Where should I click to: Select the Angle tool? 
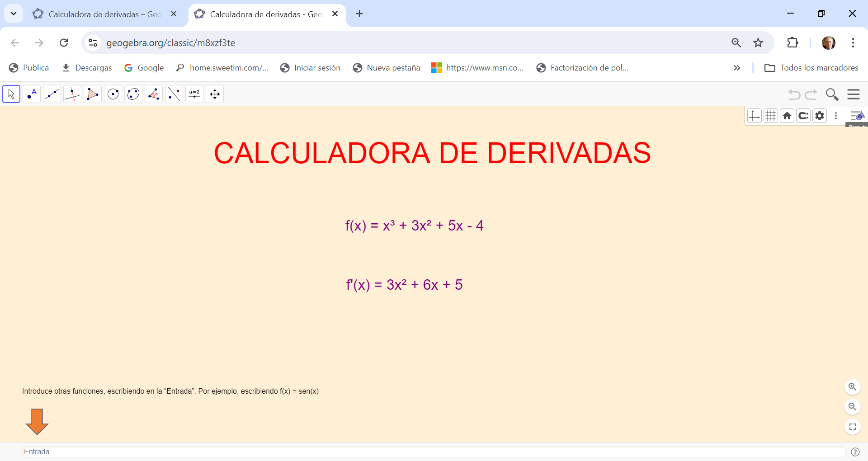(x=154, y=94)
